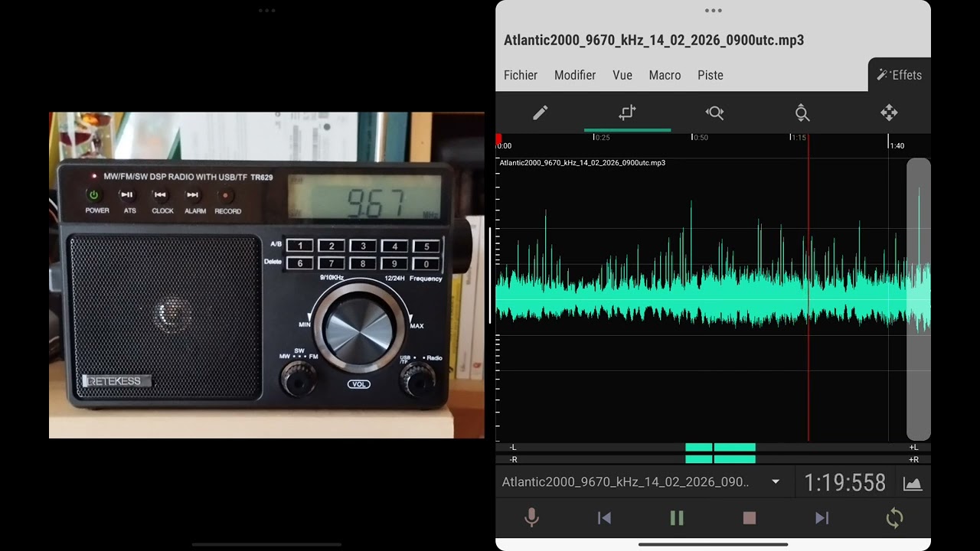This screenshot has width=980, height=551.
Task: Open the Effets panel
Action: (x=900, y=75)
